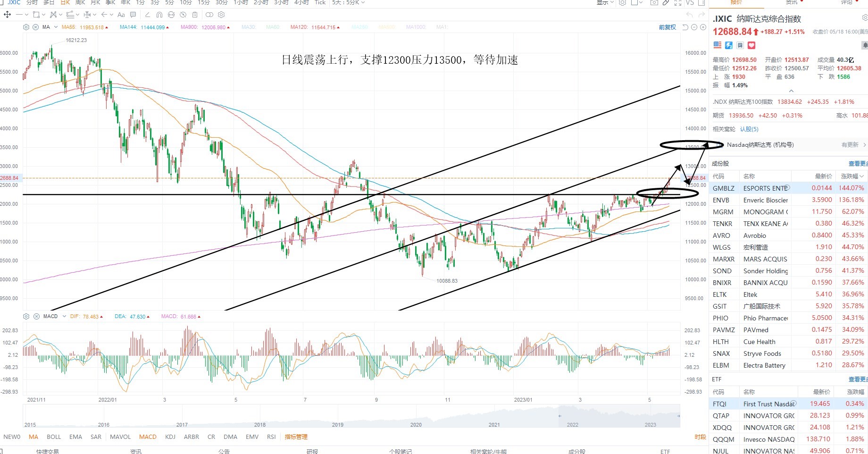Open chart settings gear beside 显示

pyautogui.click(x=623, y=2)
